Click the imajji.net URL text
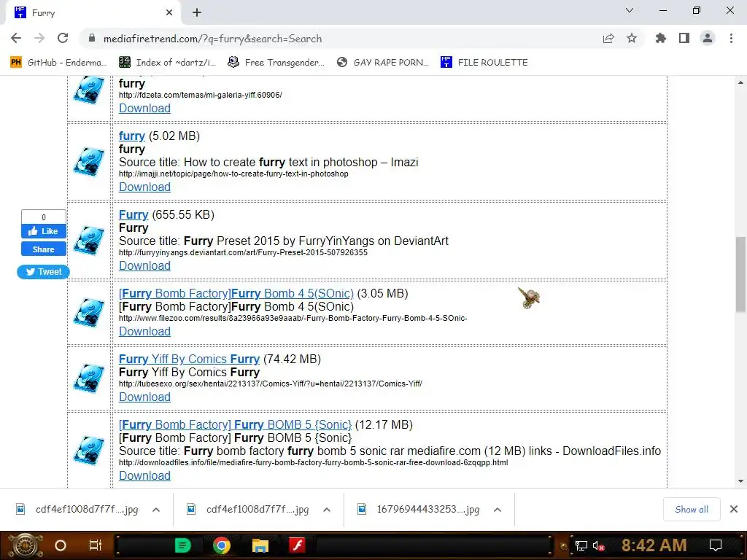The height and width of the screenshot is (560, 747). pos(233,174)
